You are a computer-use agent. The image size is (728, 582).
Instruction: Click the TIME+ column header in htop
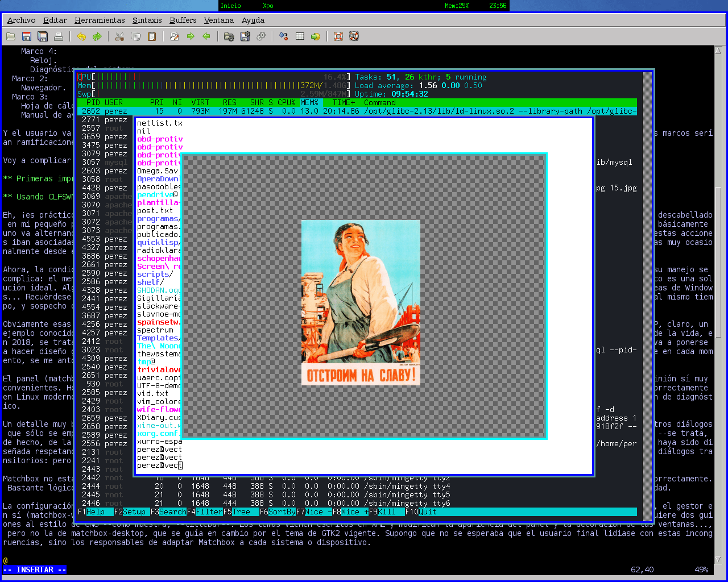pos(344,103)
